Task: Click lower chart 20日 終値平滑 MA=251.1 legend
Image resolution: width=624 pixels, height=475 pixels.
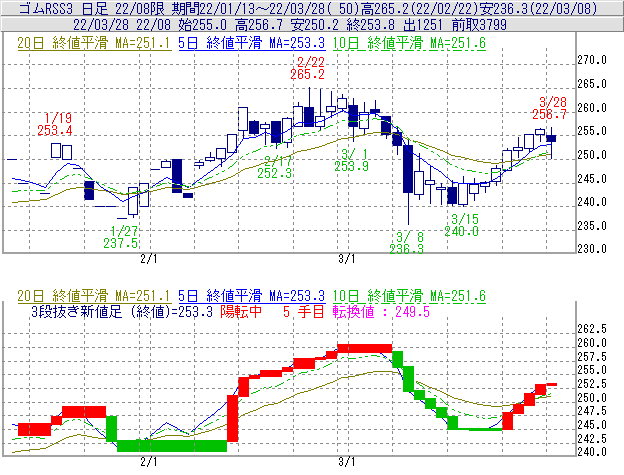Action: pos(94,296)
